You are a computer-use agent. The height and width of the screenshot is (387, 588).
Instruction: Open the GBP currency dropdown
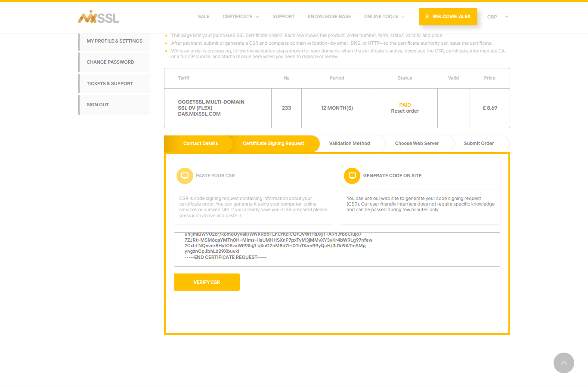(x=498, y=17)
